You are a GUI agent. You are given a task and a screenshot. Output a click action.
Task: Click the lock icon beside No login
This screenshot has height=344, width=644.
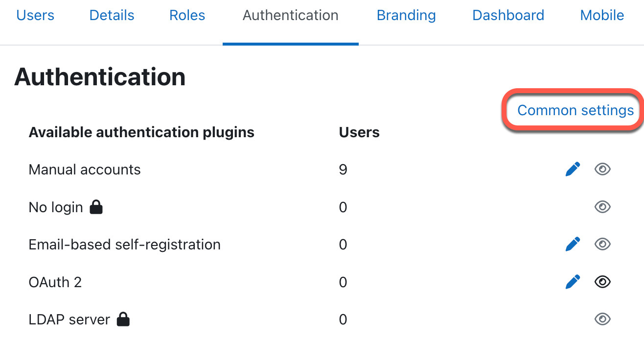(x=96, y=207)
